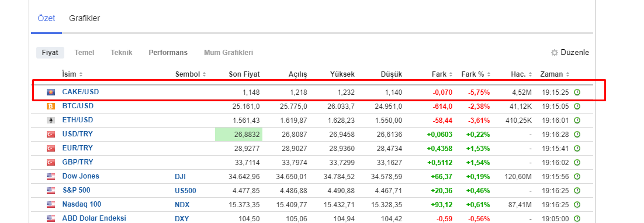Open the CAKE/USD link

coord(81,92)
